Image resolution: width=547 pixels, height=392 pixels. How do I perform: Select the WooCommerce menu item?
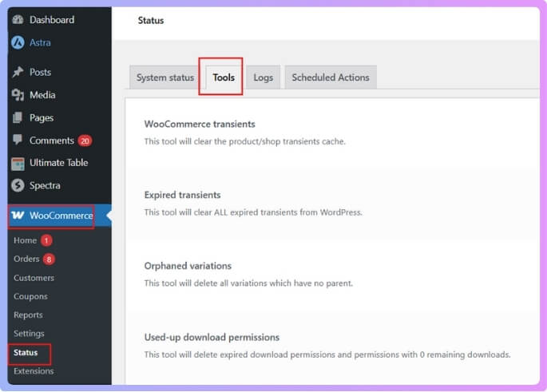point(60,216)
